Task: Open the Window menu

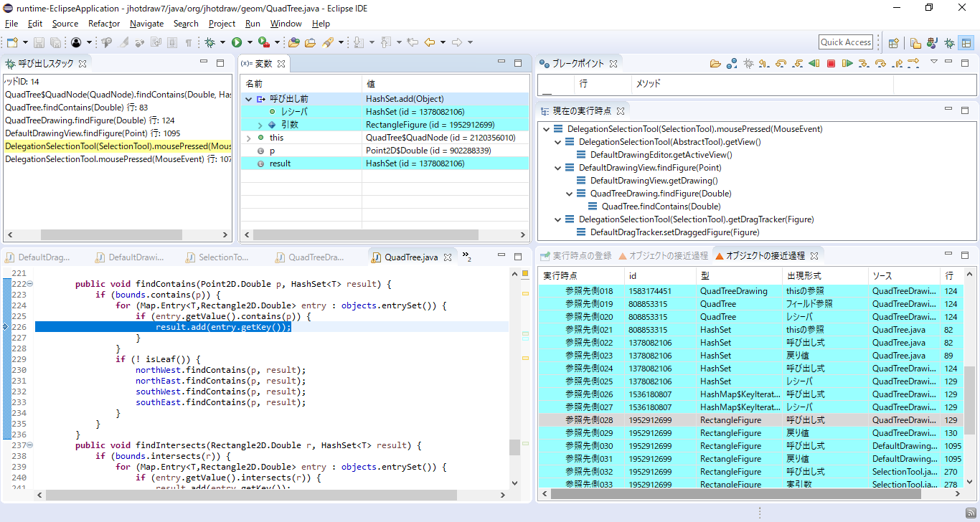Action: click(x=286, y=24)
